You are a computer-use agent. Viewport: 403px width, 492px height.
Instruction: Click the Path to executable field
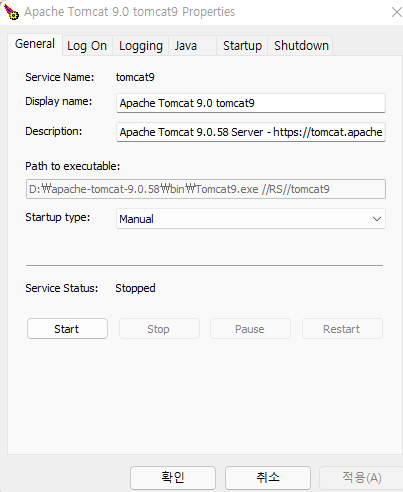click(x=206, y=189)
